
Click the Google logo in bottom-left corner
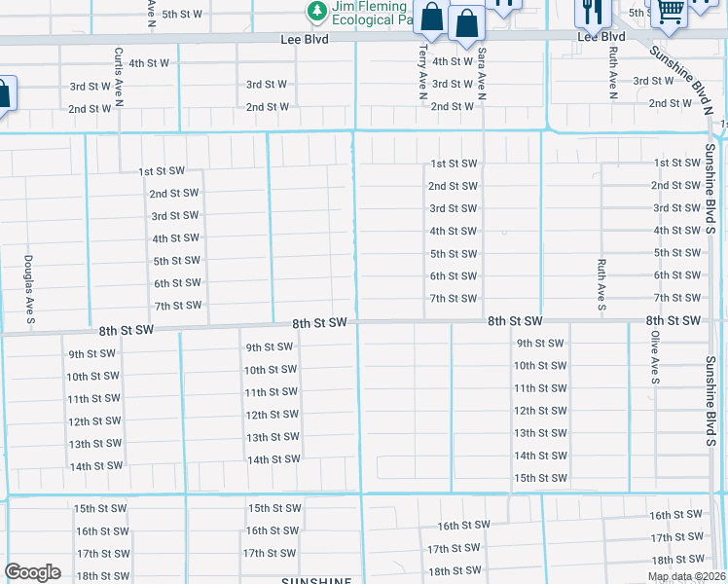pos(32,572)
